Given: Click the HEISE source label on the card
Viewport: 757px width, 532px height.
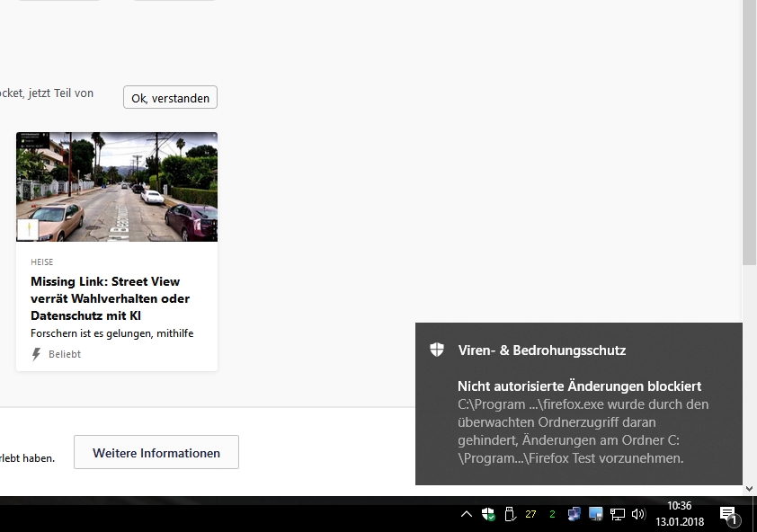Looking at the screenshot, I should tap(42, 262).
